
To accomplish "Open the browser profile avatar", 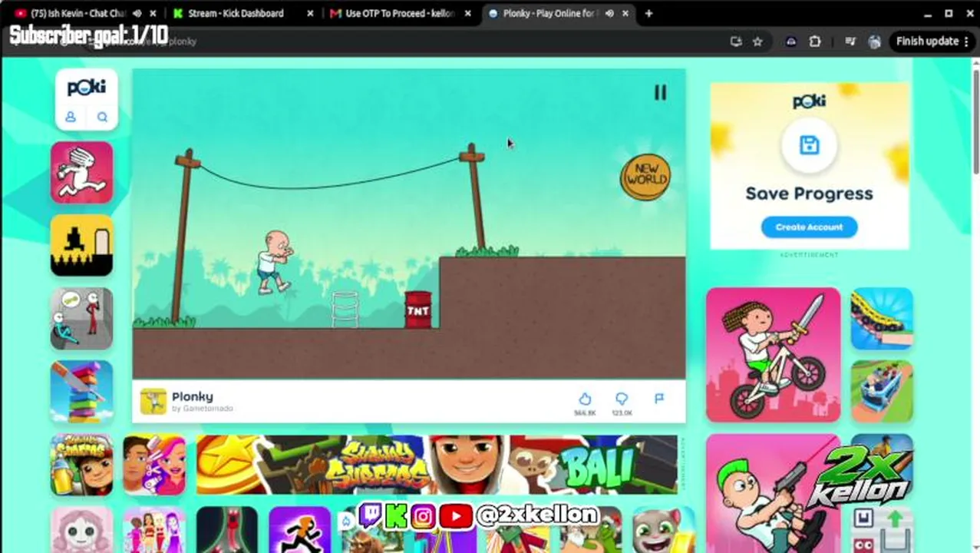I will tap(874, 41).
